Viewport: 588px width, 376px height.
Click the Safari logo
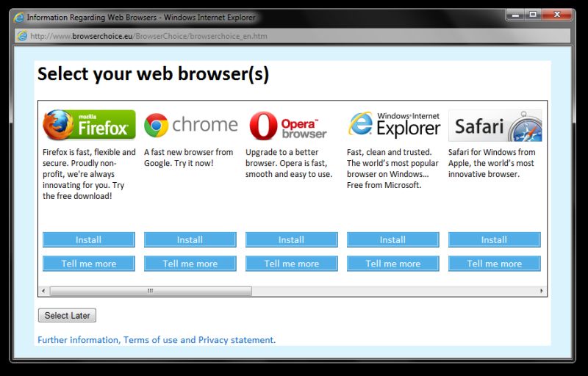pos(495,126)
